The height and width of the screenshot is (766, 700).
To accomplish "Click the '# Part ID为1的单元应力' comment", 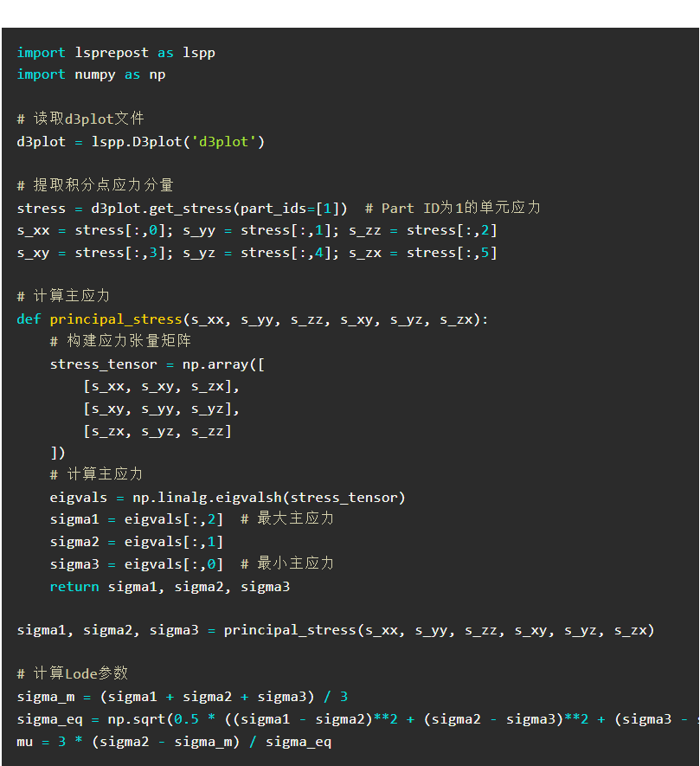I will click(453, 208).
